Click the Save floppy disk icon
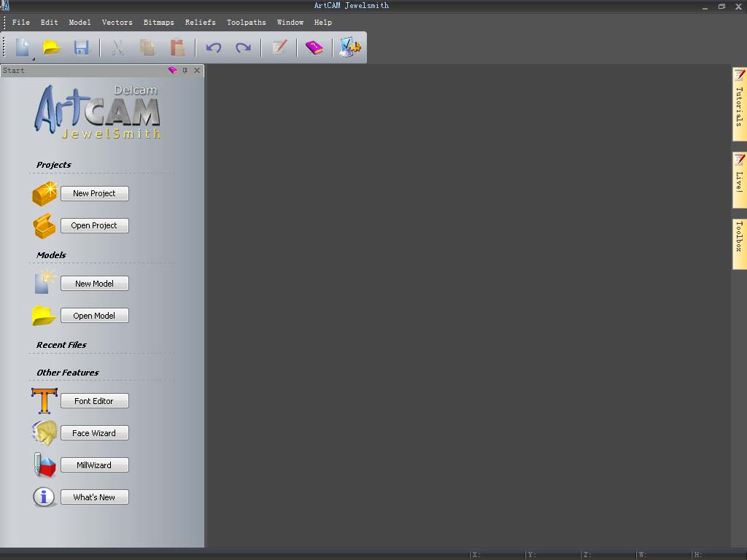The image size is (747, 560). click(82, 47)
